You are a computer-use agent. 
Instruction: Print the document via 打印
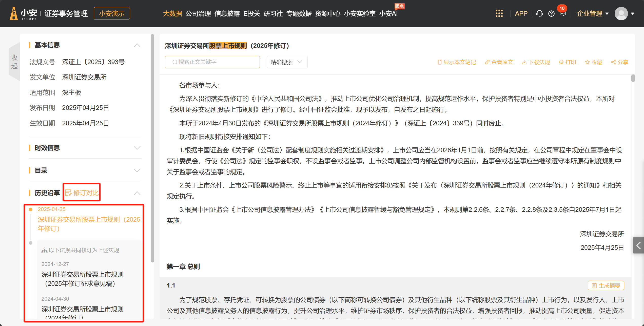567,62
